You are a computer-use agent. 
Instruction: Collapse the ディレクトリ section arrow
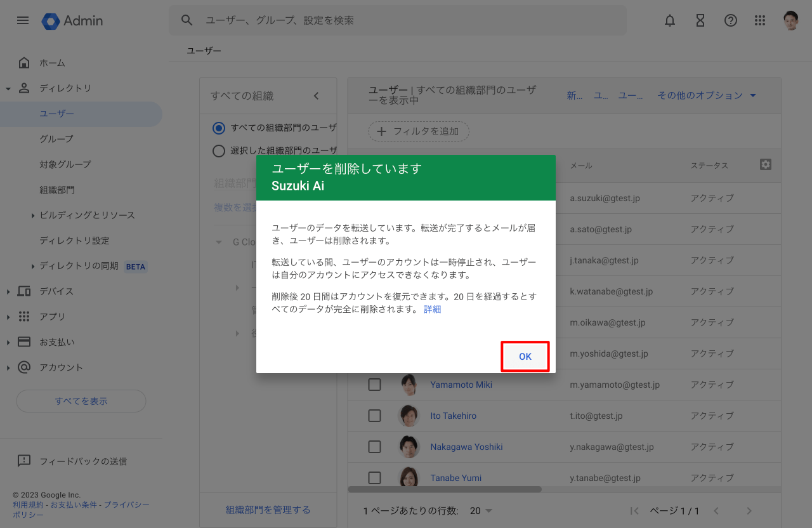(8, 89)
